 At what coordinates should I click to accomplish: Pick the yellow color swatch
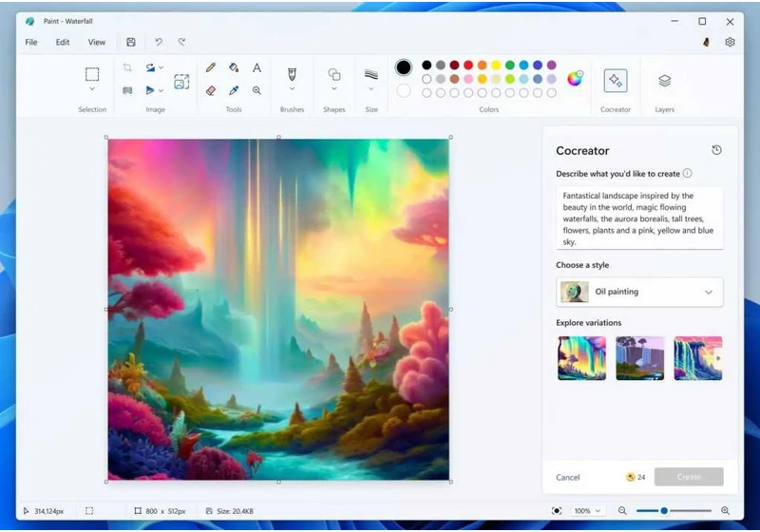[496, 65]
